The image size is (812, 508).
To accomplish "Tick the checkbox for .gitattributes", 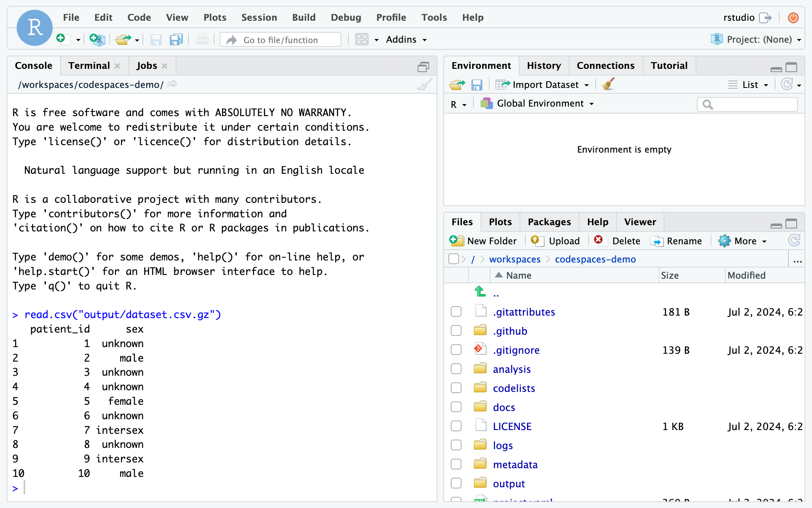I will click(456, 311).
